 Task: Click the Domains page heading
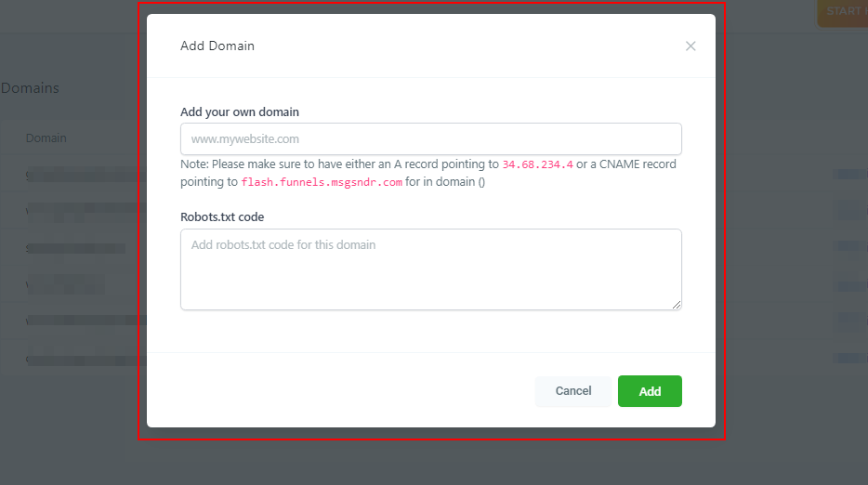click(30, 88)
